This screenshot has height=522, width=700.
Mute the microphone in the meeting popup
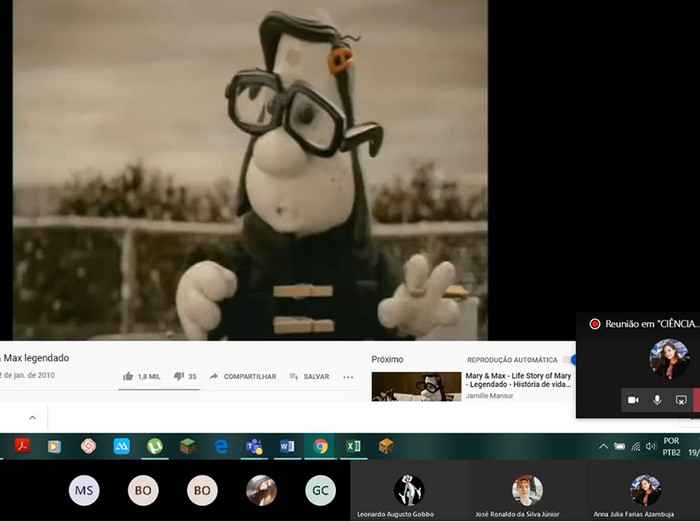[657, 400]
